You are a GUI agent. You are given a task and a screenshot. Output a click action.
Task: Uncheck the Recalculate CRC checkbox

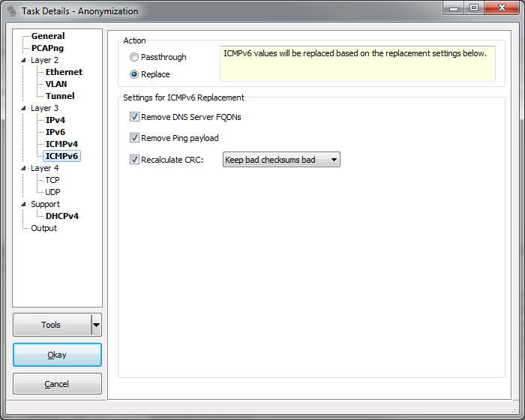tap(135, 160)
